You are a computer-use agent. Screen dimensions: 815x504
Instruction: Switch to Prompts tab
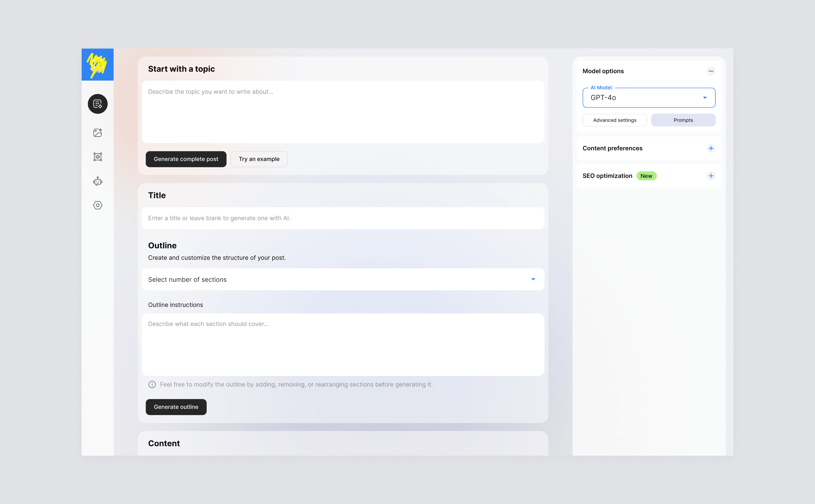coord(683,120)
